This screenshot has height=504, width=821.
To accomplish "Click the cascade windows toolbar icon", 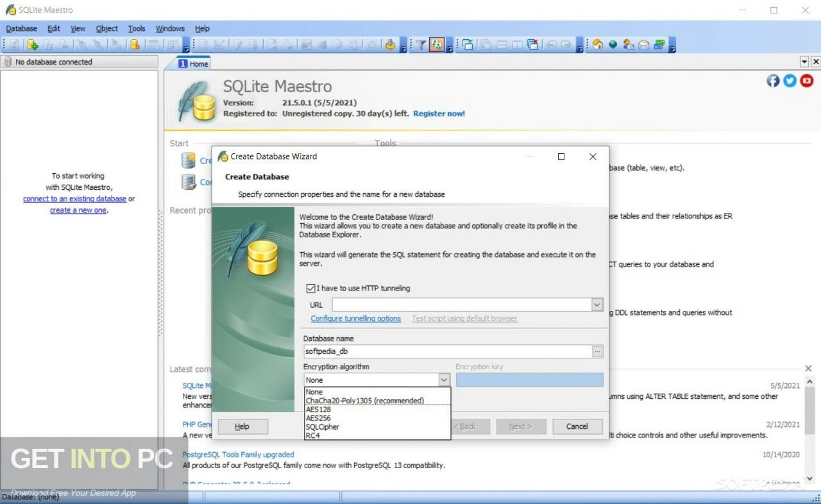I will pyautogui.click(x=486, y=45).
